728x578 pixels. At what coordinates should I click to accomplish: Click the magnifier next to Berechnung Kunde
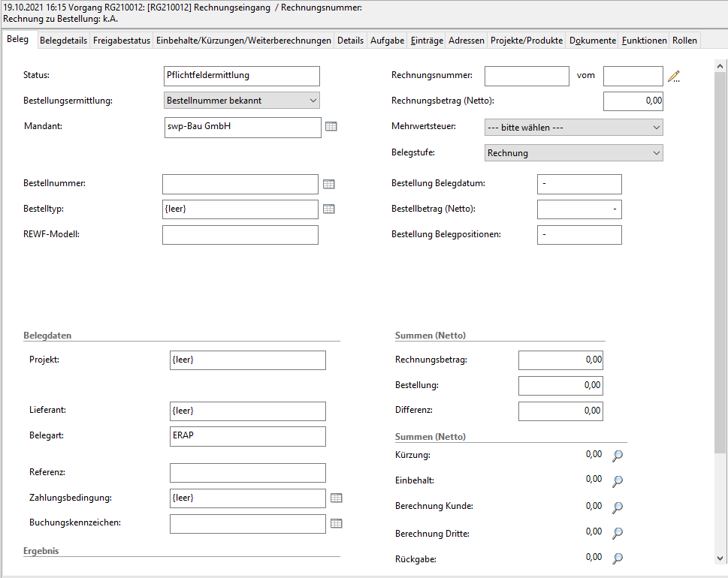click(618, 507)
